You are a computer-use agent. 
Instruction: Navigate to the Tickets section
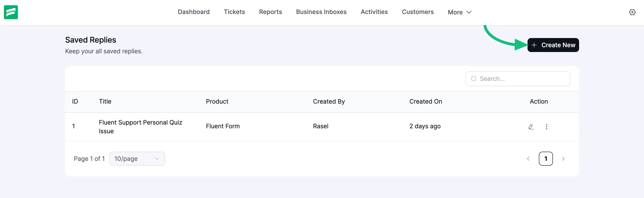pyautogui.click(x=234, y=12)
